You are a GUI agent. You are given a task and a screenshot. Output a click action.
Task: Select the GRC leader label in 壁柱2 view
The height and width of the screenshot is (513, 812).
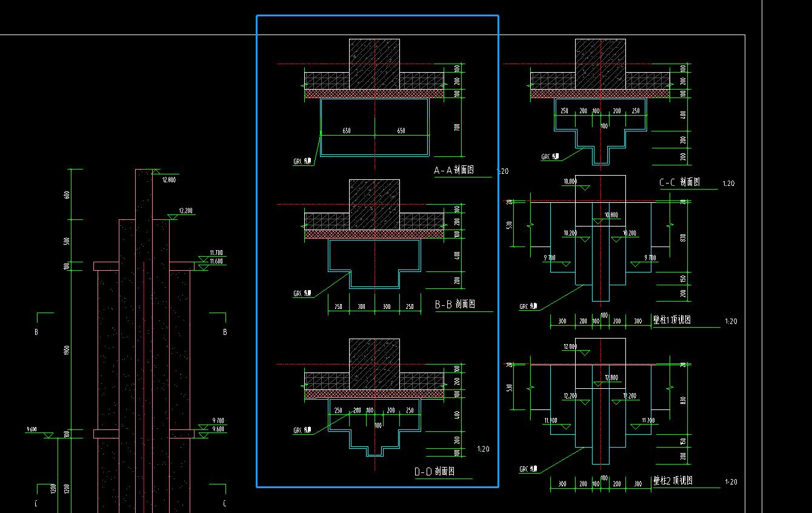[x=528, y=469]
